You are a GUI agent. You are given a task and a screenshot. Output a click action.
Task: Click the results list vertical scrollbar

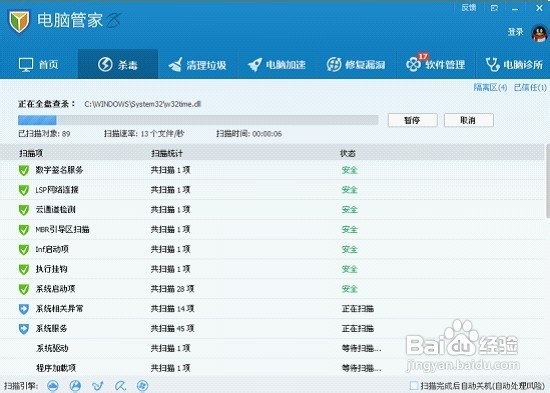point(548,181)
